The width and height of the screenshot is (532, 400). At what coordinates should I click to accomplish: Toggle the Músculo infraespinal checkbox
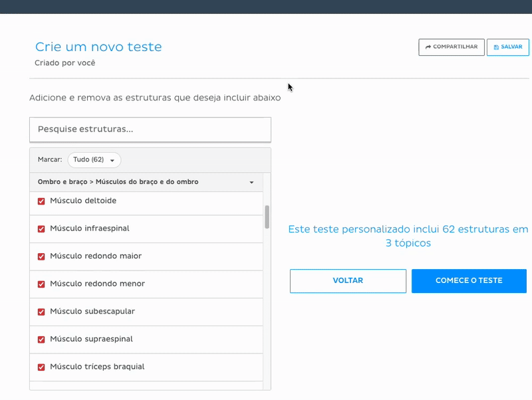[41, 229]
